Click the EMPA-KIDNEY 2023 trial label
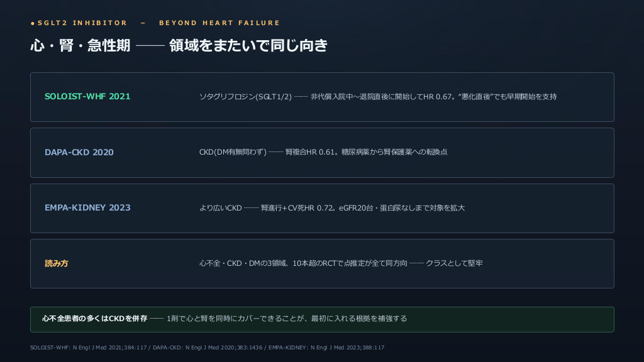The image size is (644, 362). [x=87, y=207]
